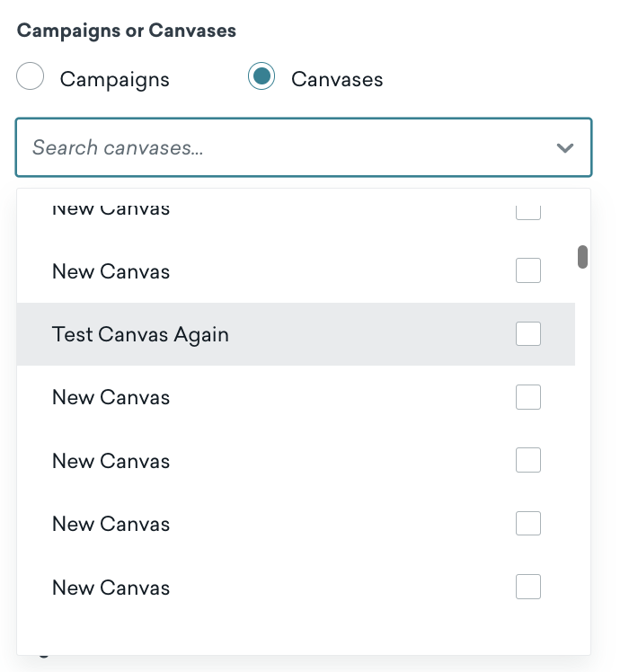Check the second New Canvas checkbox below Test Canvas Again
The height and width of the screenshot is (672, 638).
527,460
